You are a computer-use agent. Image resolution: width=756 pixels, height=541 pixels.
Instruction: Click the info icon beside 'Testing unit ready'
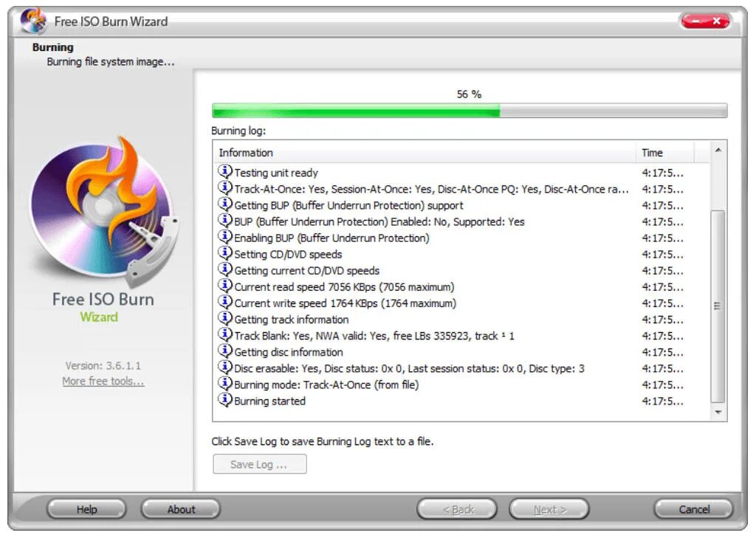point(224,171)
